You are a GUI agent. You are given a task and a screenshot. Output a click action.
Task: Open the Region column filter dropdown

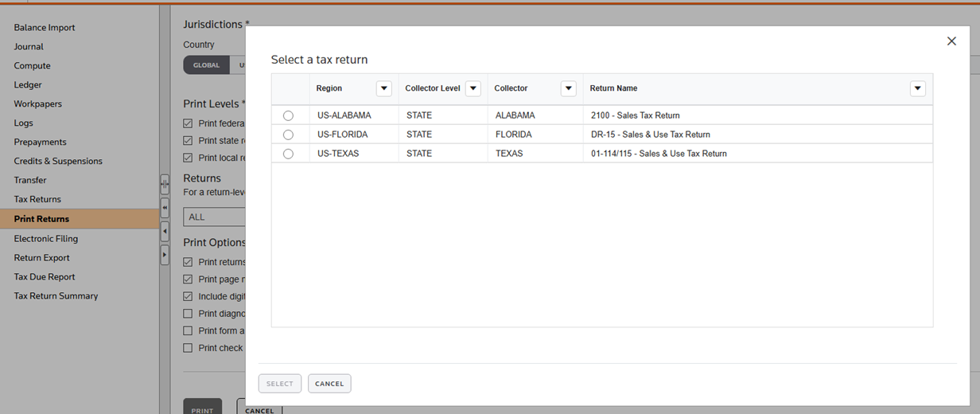(x=383, y=88)
